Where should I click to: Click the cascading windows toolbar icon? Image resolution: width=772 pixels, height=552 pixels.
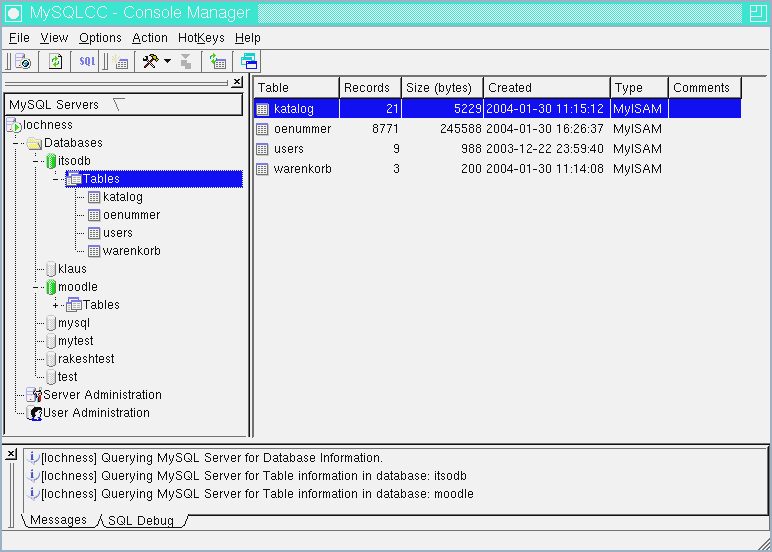click(249, 62)
